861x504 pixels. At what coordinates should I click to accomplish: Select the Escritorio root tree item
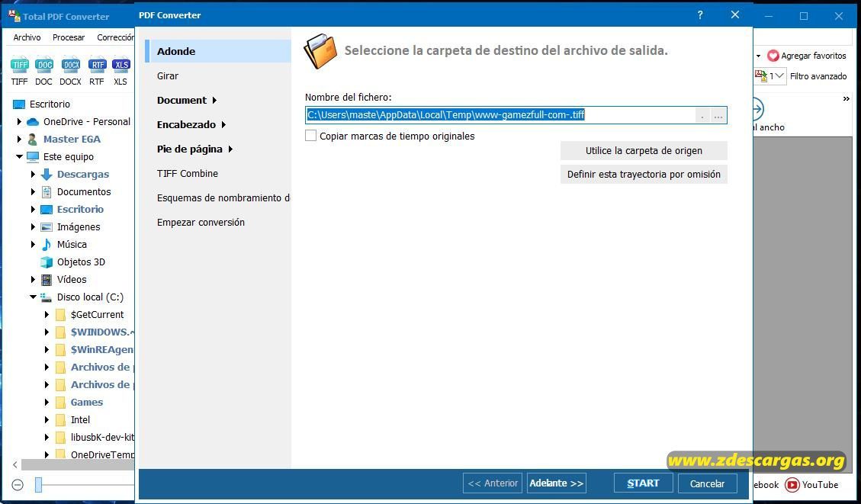tap(50, 104)
